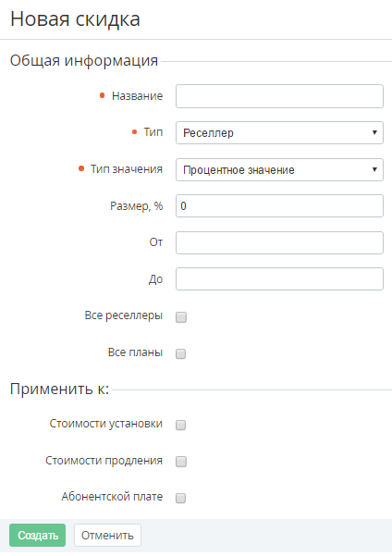Viewport: 392px width, 556px height.
Task: Expand the Тип значения dropdown list
Action: point(279,169)
